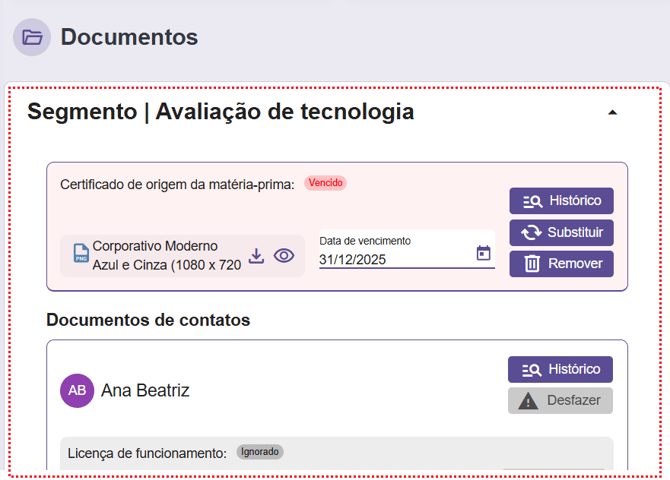Screen dimensions: 670x480
Task: Click the Documentos de contatos heading
Action: (148, 320)
